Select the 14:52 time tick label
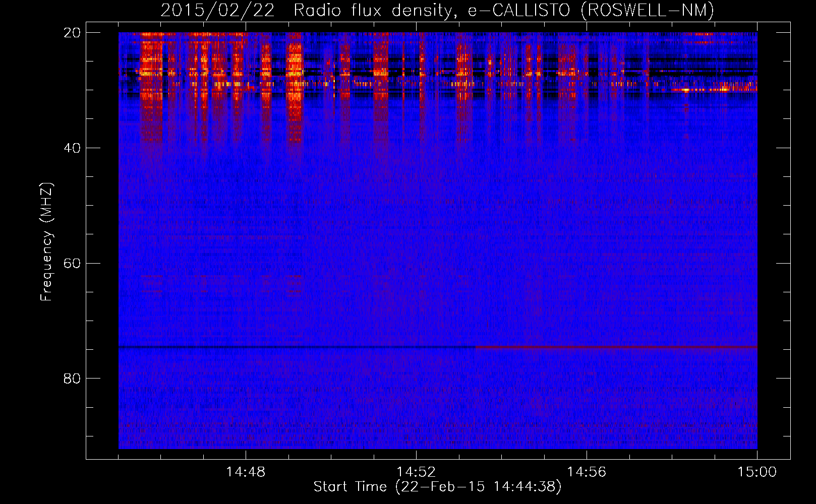 416,472
